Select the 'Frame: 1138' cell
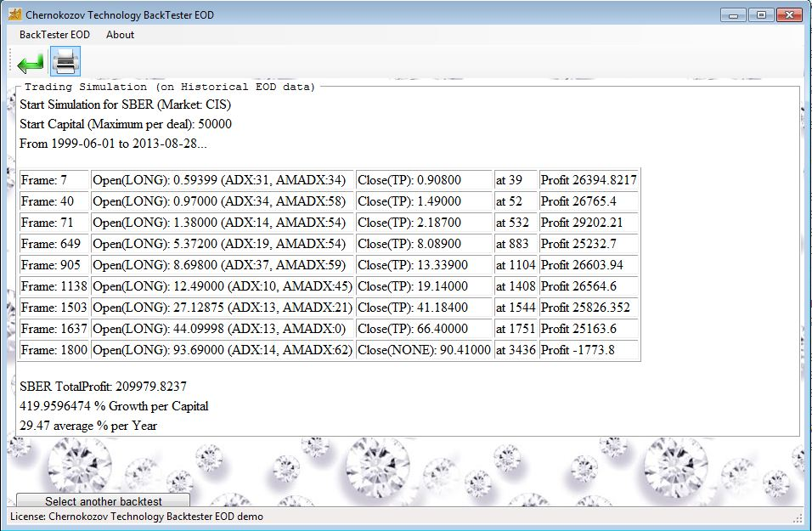The image size is (812, 531). [54, 286]
